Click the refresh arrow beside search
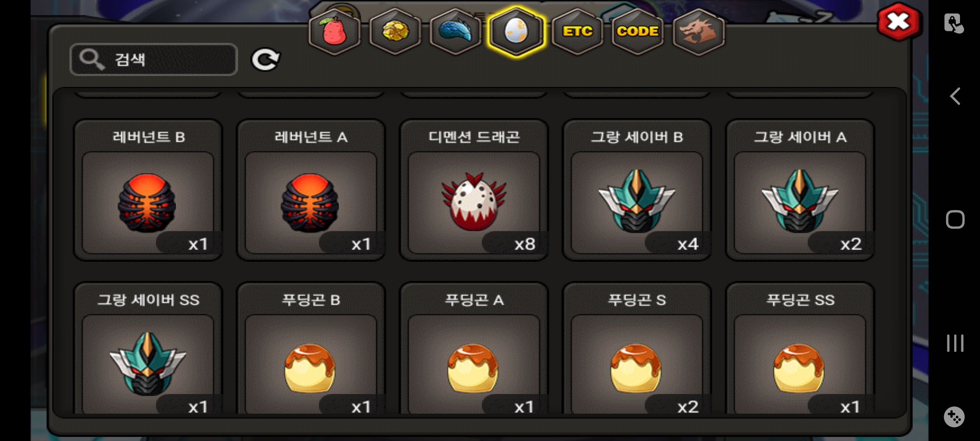This screenshot has width=980, height=441. pyautogui.click(x=265, y=60)
